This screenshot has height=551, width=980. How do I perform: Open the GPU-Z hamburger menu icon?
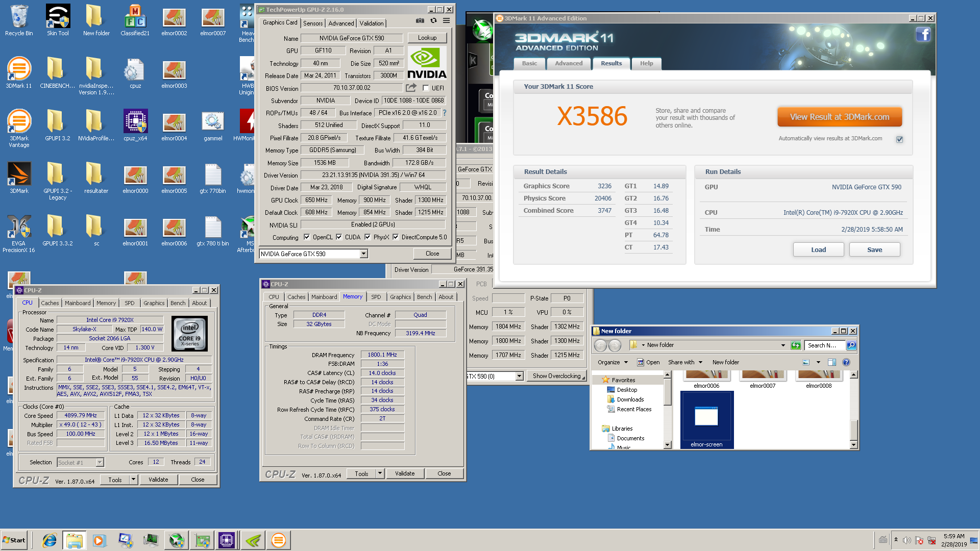coord(447,21)
